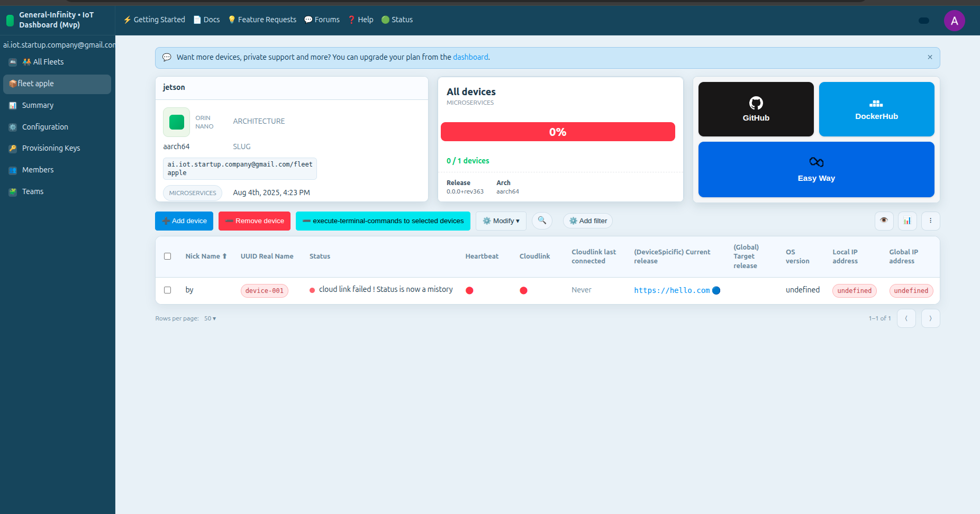Click the Members people icon

(x=13, y=170)
